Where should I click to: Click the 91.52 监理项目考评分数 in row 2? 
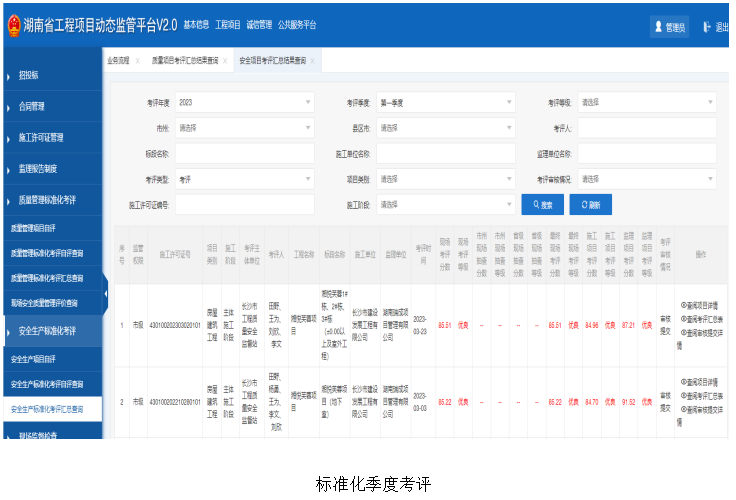(x=629, y=402)
